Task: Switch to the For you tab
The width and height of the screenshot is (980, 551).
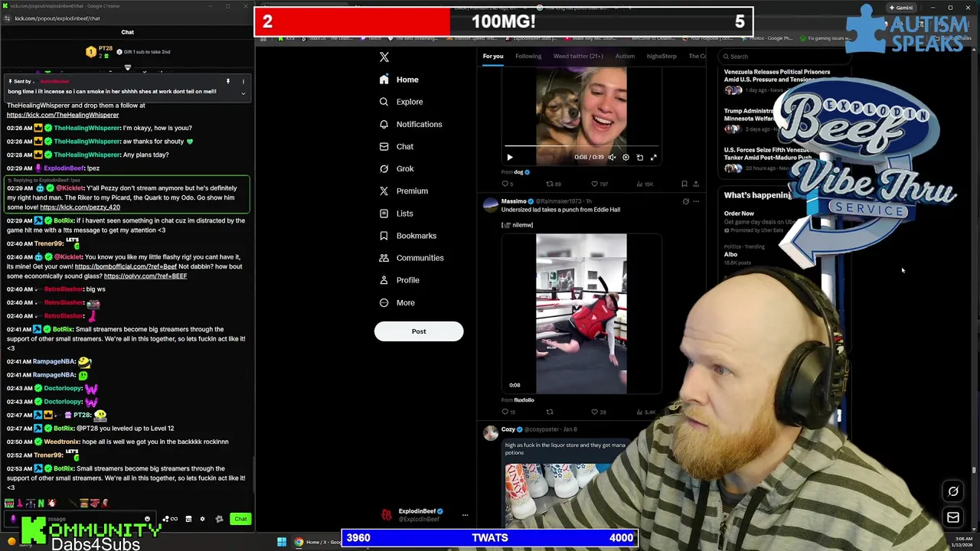Action: [x=493, y=56]
